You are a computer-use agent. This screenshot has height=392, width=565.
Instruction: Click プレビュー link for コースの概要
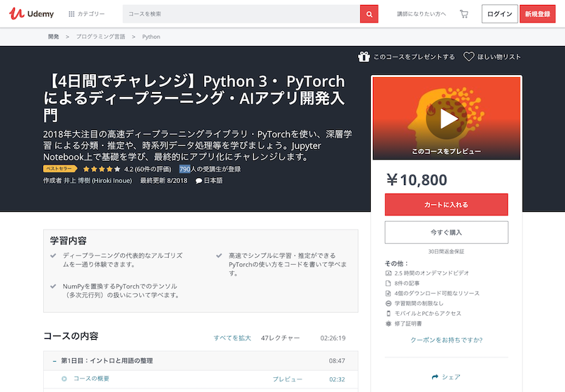pyautogui.click(x=287, y=379)
